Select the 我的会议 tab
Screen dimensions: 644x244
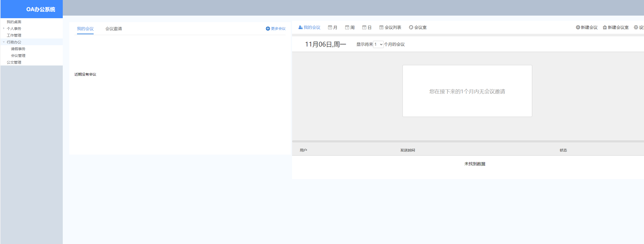85,29
